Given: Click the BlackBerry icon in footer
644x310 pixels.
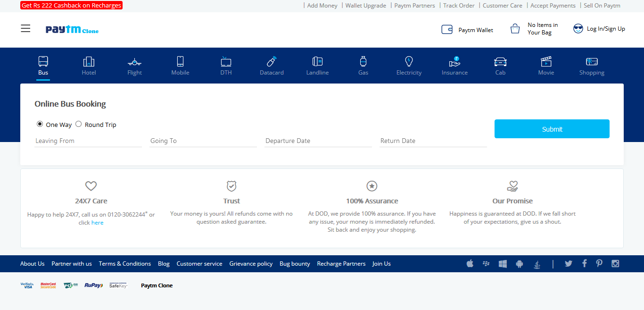Looking at the screenshot, I should coord(486,264).
